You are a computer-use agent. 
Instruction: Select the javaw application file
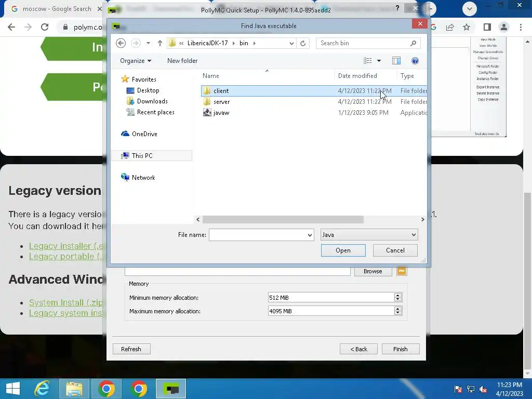point(314,113)
